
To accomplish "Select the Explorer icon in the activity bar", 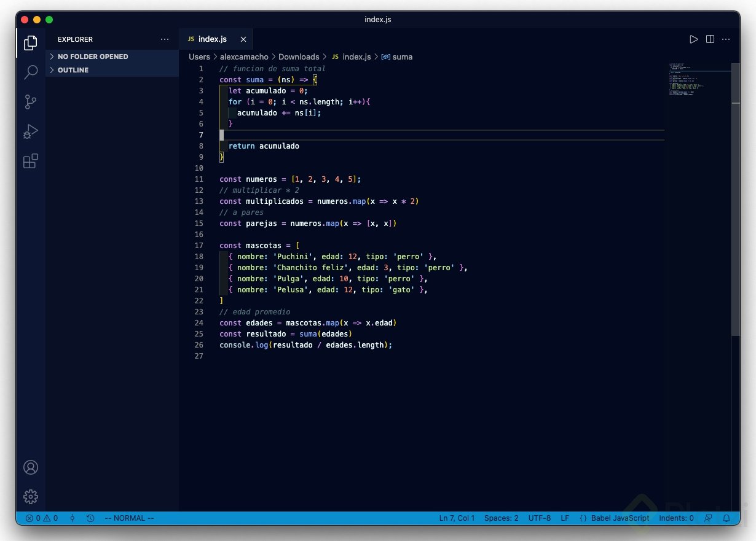I will 30,43.
